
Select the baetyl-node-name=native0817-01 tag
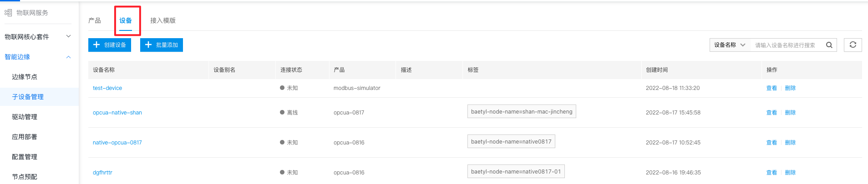pos(516,172)
